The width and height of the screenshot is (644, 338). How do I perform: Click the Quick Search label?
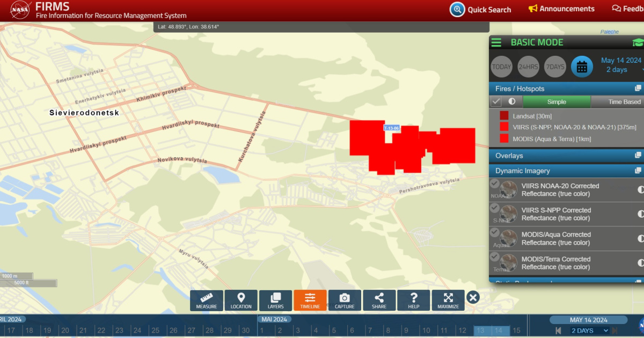489,10
